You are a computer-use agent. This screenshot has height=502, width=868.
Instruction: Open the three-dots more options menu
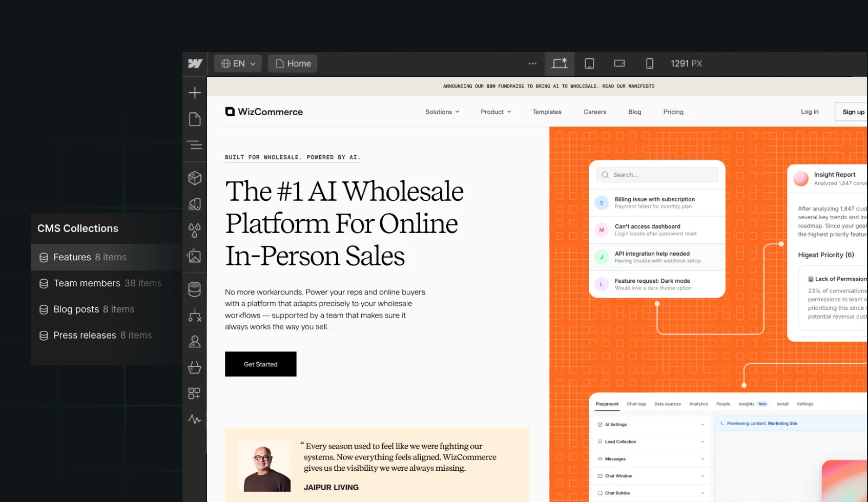(x=532, y=64)
